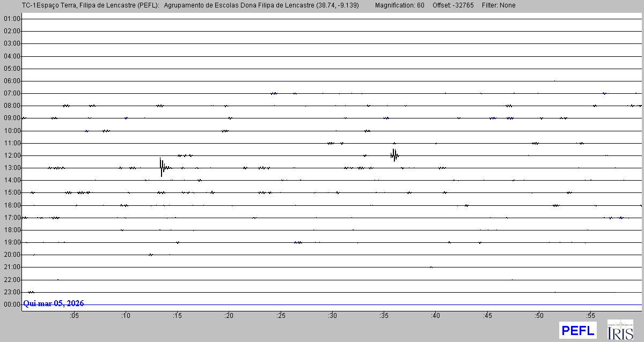Select the 13:00 hour label
Viewport: 644px width, 342px height.
(x=11, y=168)
